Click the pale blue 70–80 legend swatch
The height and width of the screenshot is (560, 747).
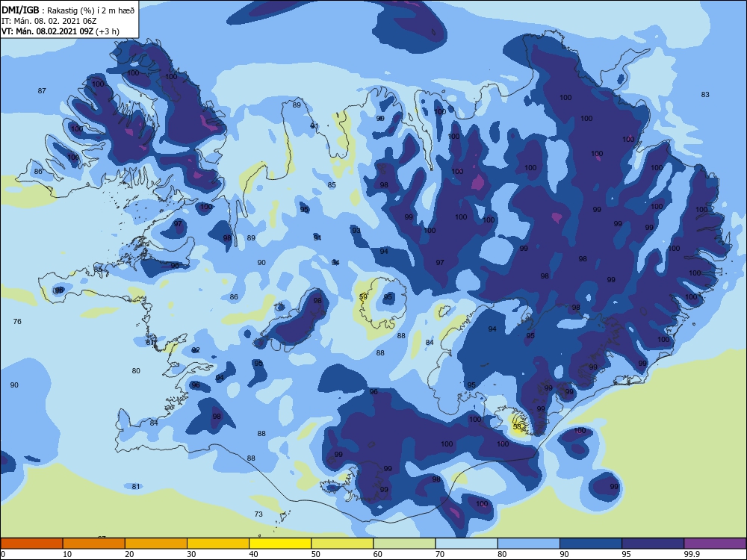466,544
